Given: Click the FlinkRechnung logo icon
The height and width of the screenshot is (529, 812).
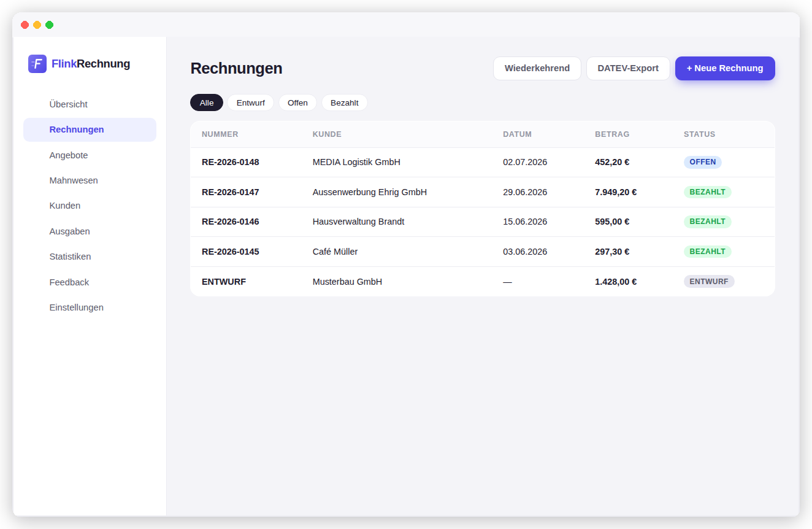Looking at the screenshot, I should pyautogui.click(x=37, y=64).
